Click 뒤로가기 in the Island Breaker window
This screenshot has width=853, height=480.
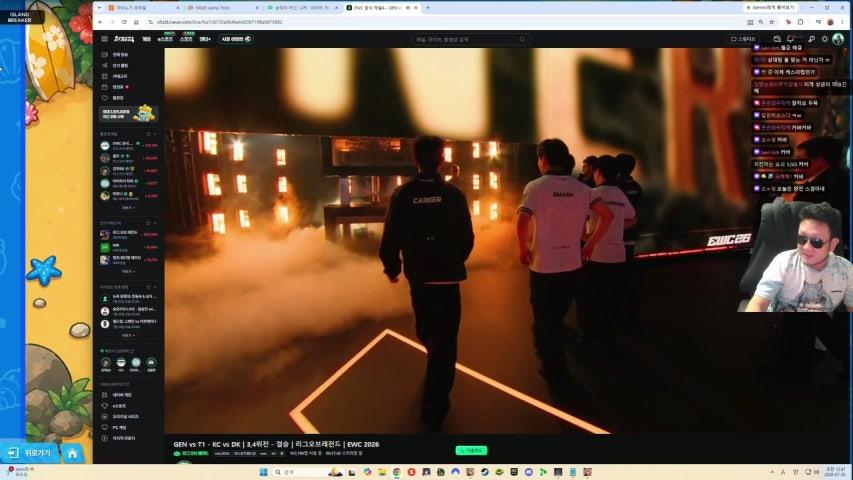pos(29,453)
